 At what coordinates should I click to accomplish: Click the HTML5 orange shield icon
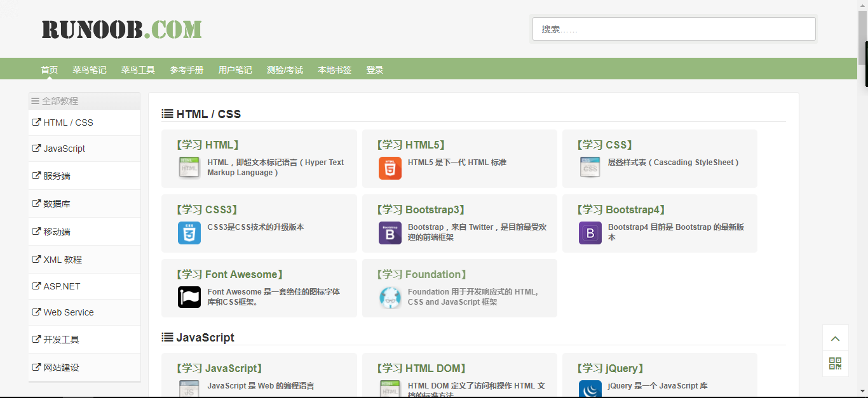click(390, 168)
